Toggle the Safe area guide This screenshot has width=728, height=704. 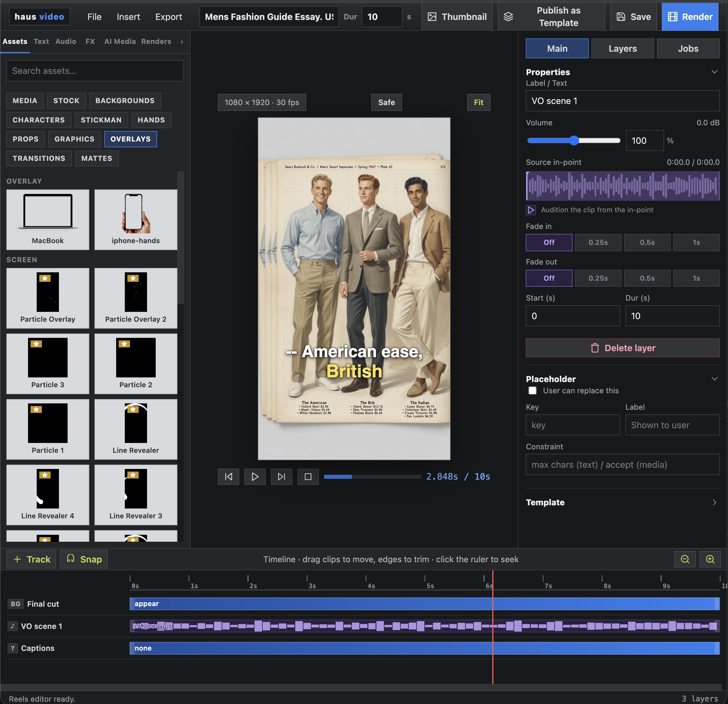(x=386, y=103)
